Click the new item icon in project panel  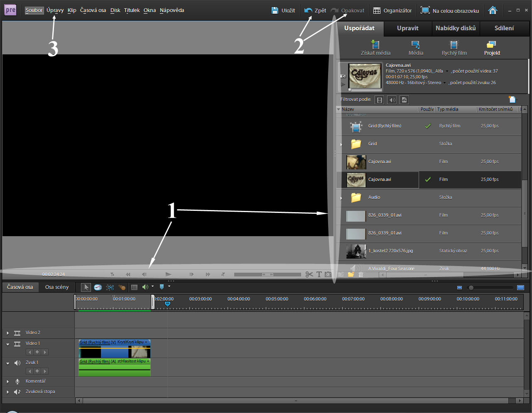click(512, 99)
